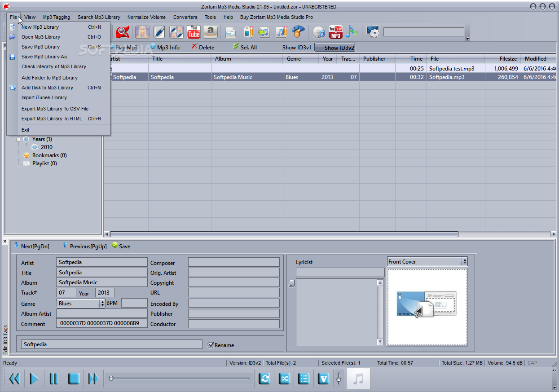Expand the player bar overflow arrow
Screen dimensions: 559x392
pos(555,387)
